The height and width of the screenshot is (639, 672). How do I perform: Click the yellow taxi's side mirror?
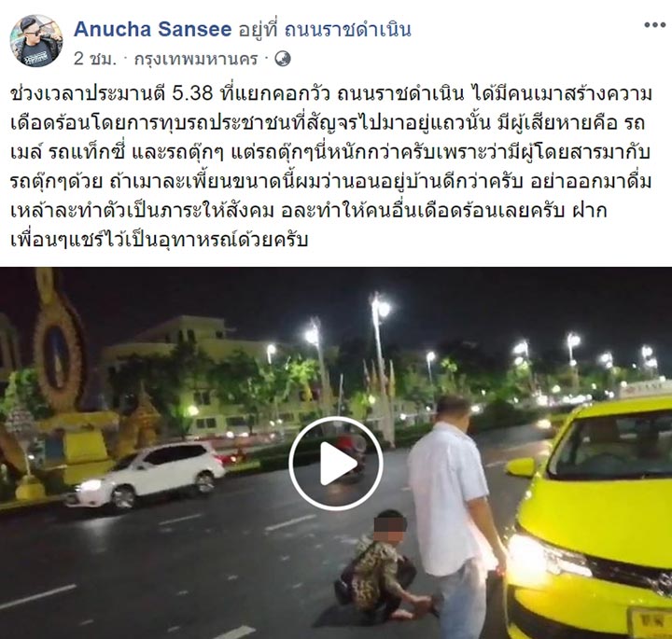522,467
